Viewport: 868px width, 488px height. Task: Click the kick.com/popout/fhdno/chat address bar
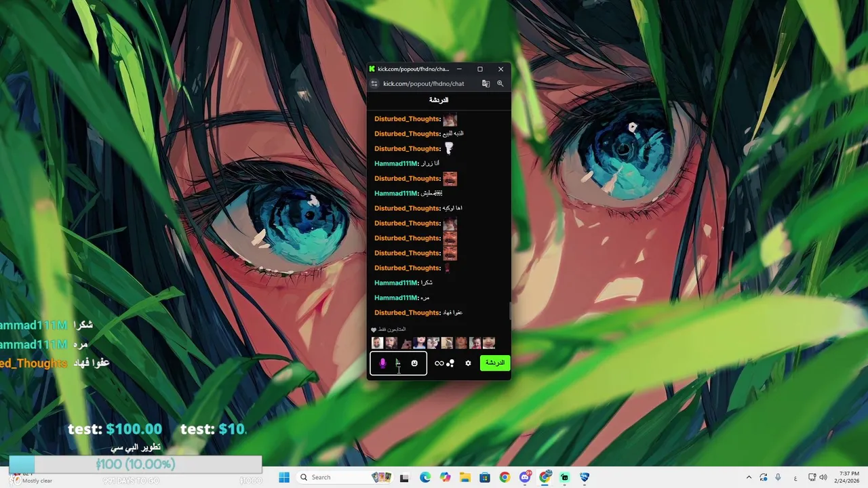pyautogui.click(x=424, y=83)
